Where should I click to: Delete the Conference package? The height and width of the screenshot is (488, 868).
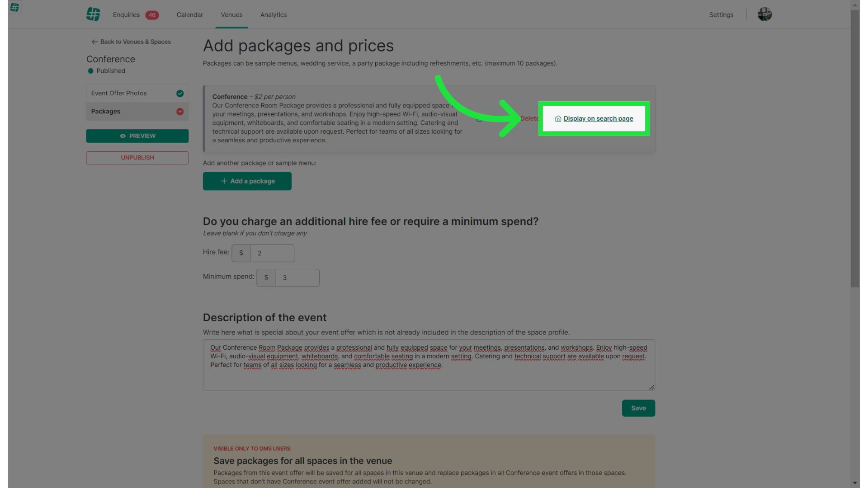[528, 119]
